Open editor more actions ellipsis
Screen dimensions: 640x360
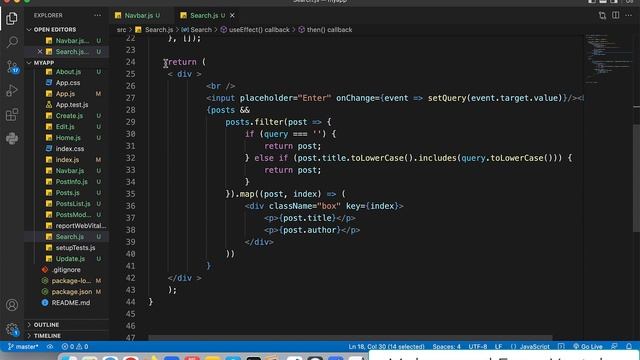[x=629, y=16]
